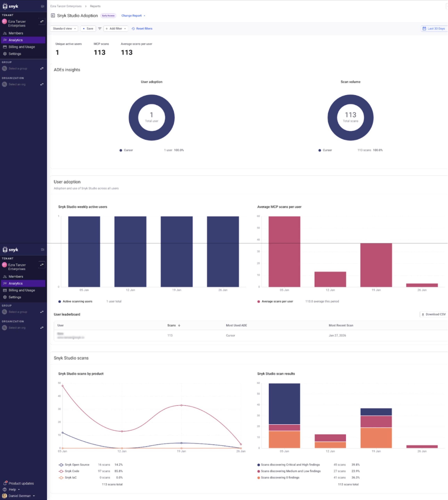Screen dimensions: 448x500
Task: Toggle Snyk Code series in legend
Action: point(69,471)
